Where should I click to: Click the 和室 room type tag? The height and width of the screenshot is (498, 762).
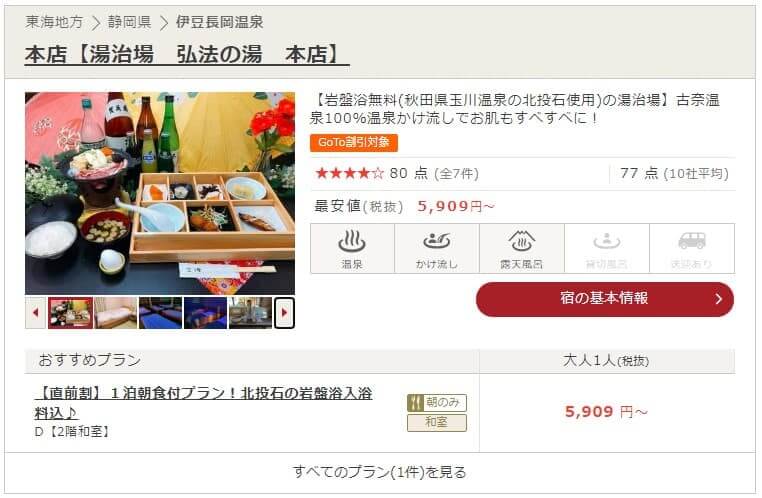(437, 423)
